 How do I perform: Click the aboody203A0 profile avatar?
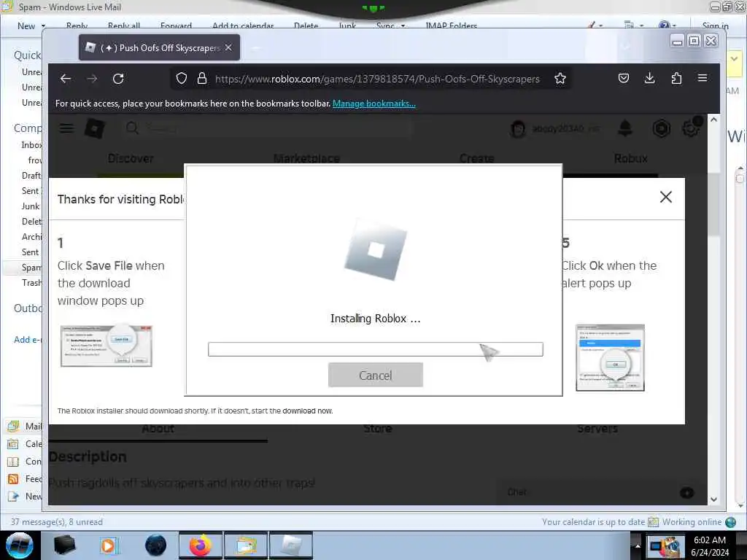click(518, 128)
